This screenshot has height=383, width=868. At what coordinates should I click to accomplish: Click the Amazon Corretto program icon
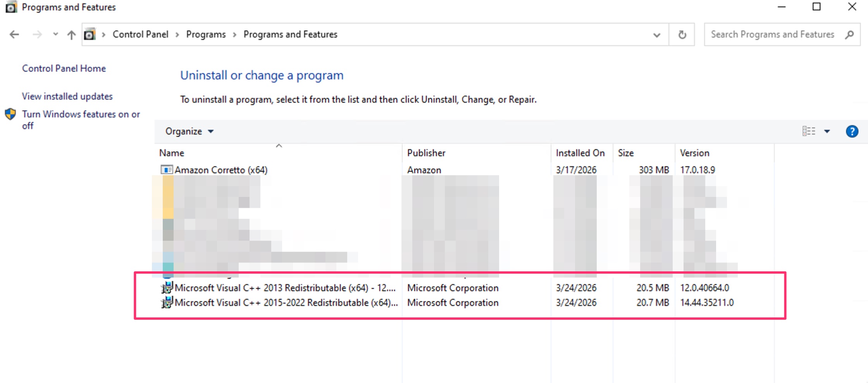pos(167,170)
